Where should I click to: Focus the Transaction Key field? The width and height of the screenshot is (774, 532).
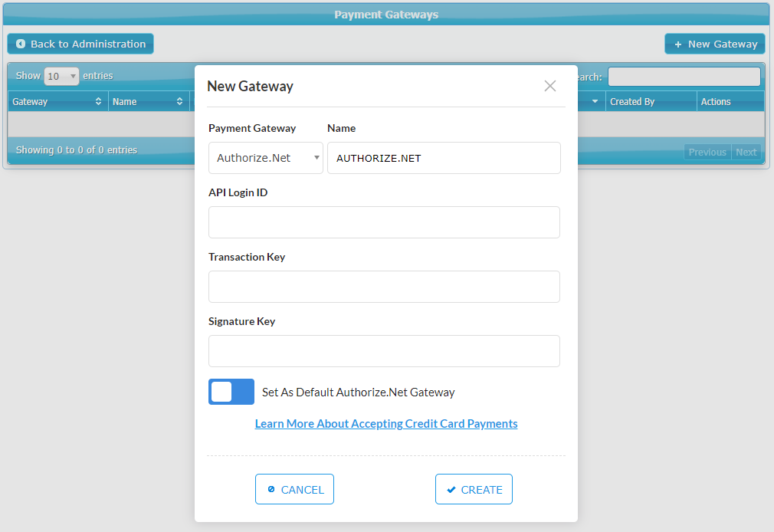click(x=384, y=287)
